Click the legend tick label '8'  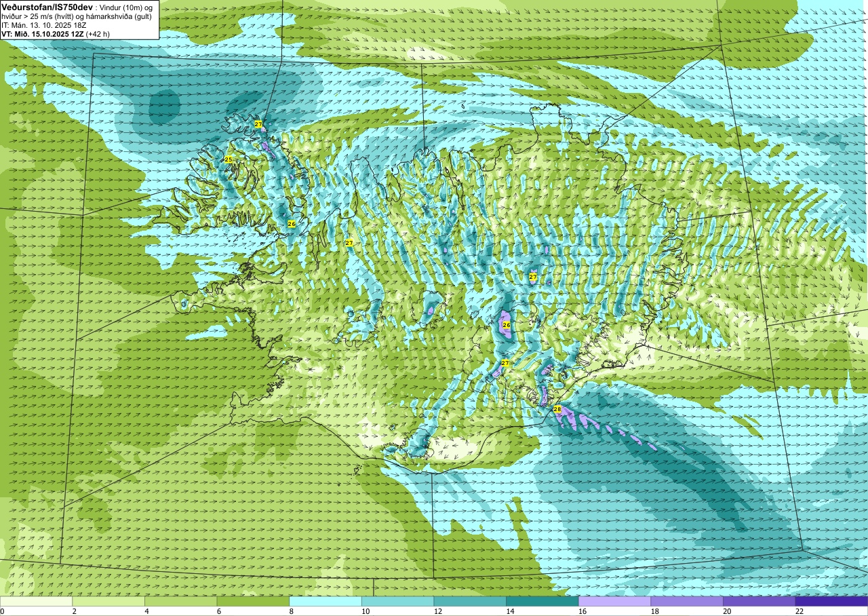(291, 611)
